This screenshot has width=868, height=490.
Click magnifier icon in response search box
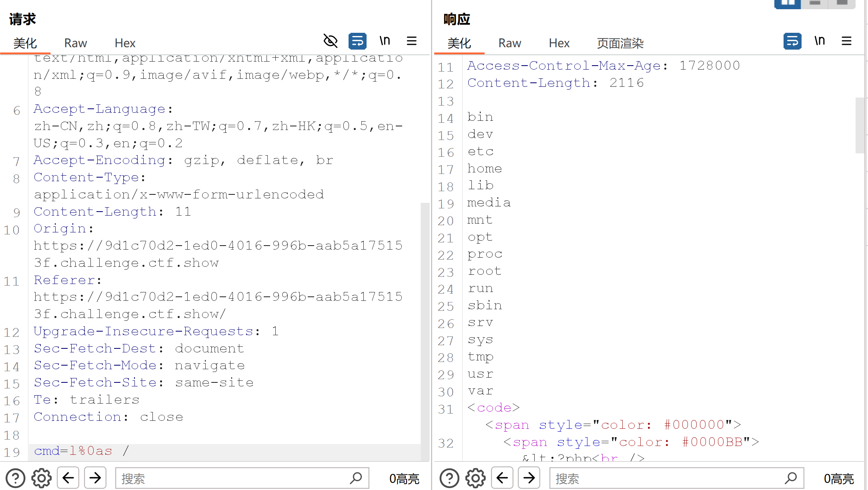coord(791,478)
